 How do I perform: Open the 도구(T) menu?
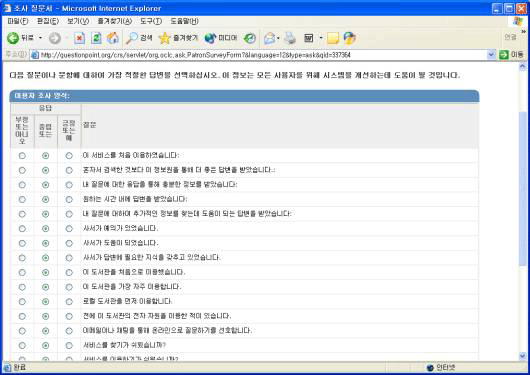click(x=151, y=21)
